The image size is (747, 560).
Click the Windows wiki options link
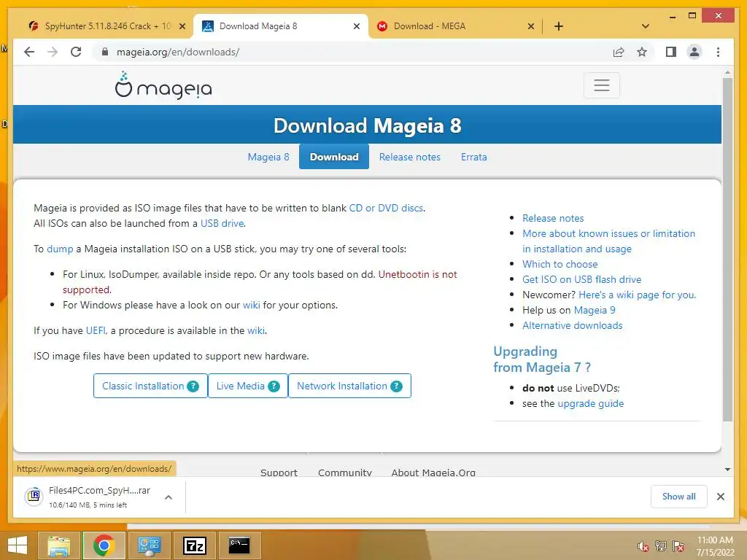251,306
